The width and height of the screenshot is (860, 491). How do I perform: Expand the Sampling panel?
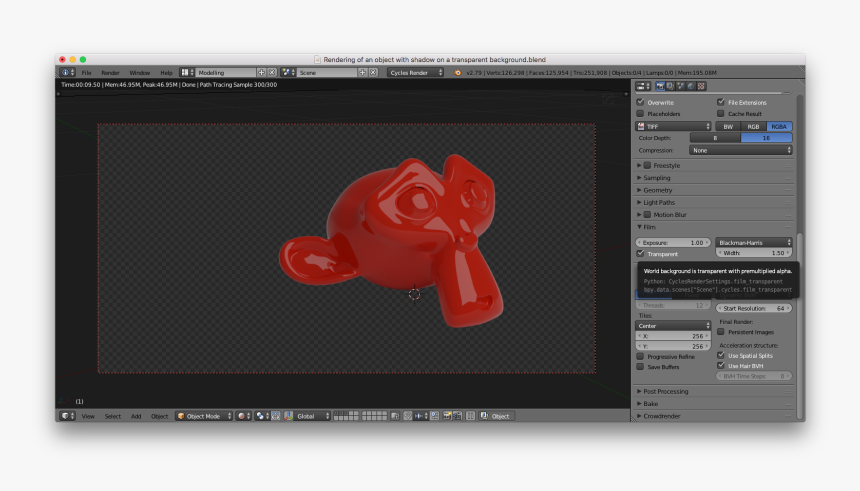tap(658, 178)
